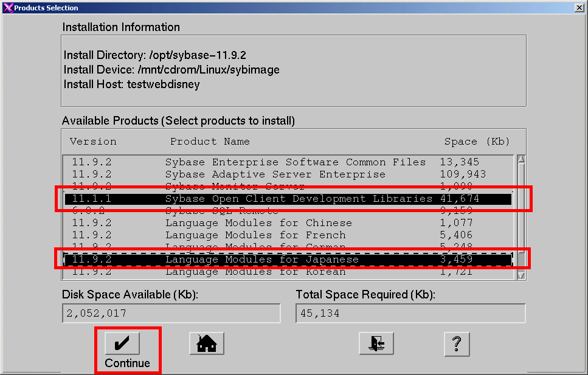Click the Space (Kb) column header
This screenshot has height=375, width=588.
pyautogui.click(x=477, y=142)
